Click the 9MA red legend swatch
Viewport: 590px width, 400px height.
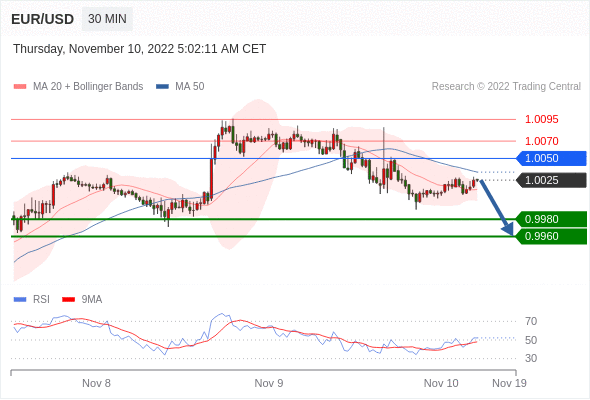pyautogui.click(x=68, y=300)
